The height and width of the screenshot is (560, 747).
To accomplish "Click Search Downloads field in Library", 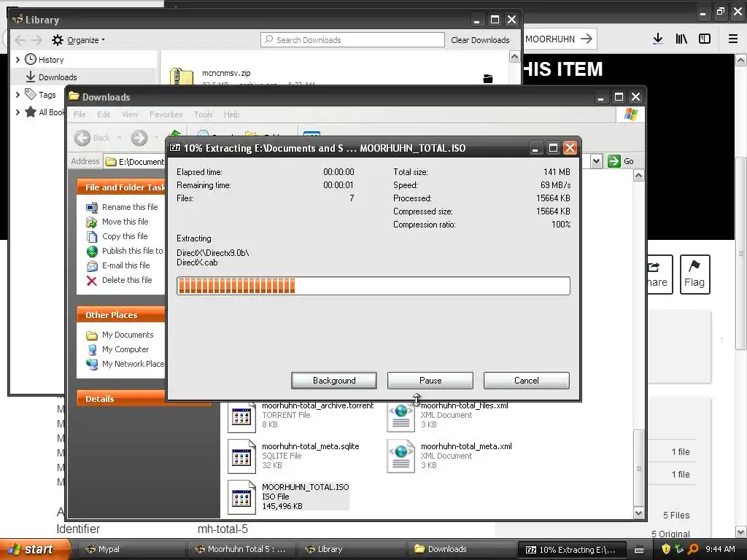I will click(352, 40).
